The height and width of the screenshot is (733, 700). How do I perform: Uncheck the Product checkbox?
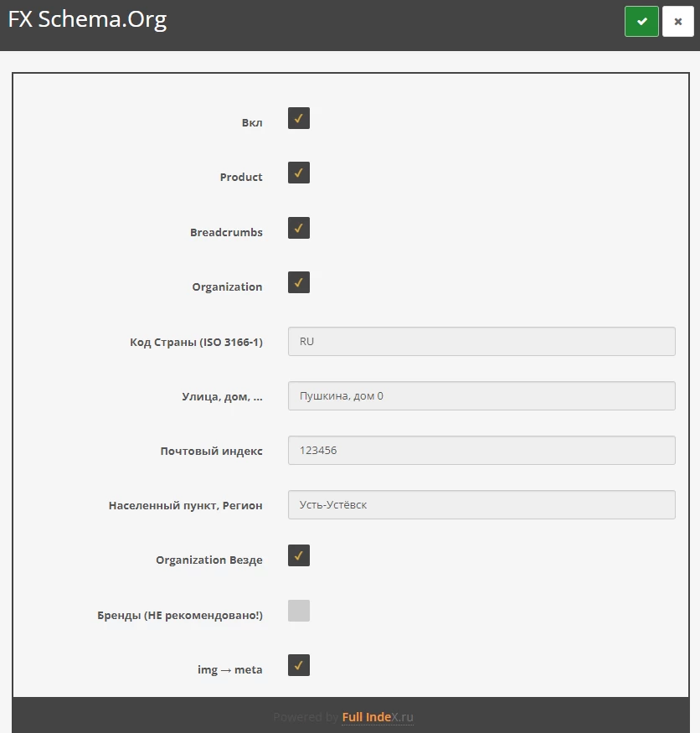299,173
